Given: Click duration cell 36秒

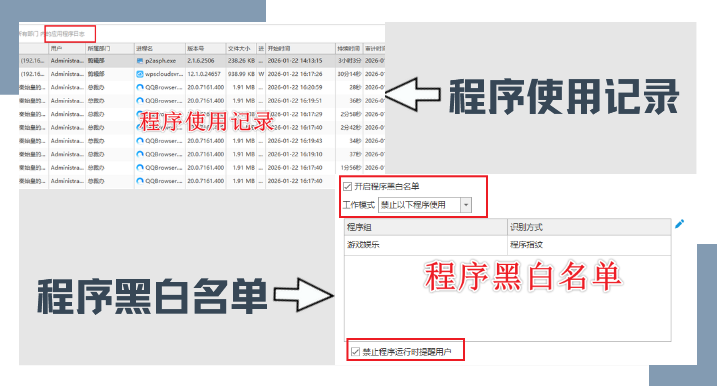Looking at the screenshot, I should coord(355,101).
